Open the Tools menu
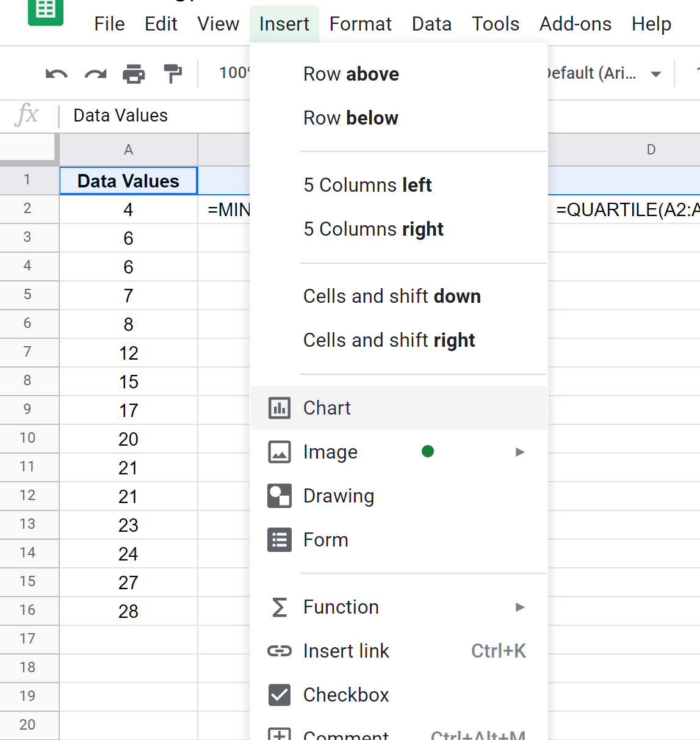 (x=496, y=24)
